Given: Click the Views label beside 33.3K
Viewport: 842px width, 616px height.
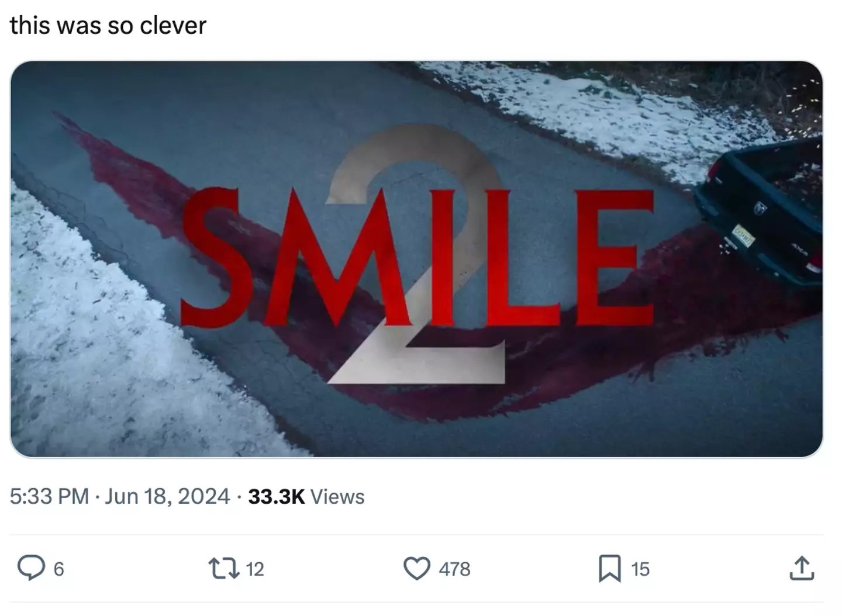Looking at the screenshot, I should pos(337,496).
